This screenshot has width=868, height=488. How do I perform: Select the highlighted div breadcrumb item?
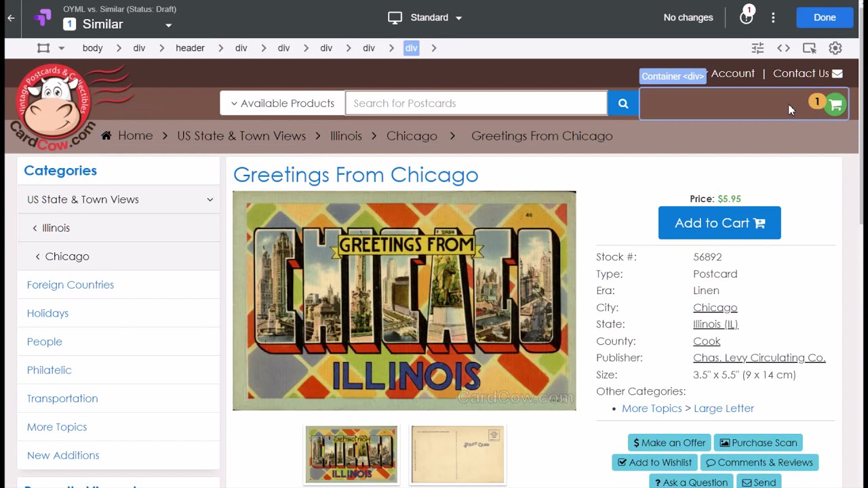412,48
